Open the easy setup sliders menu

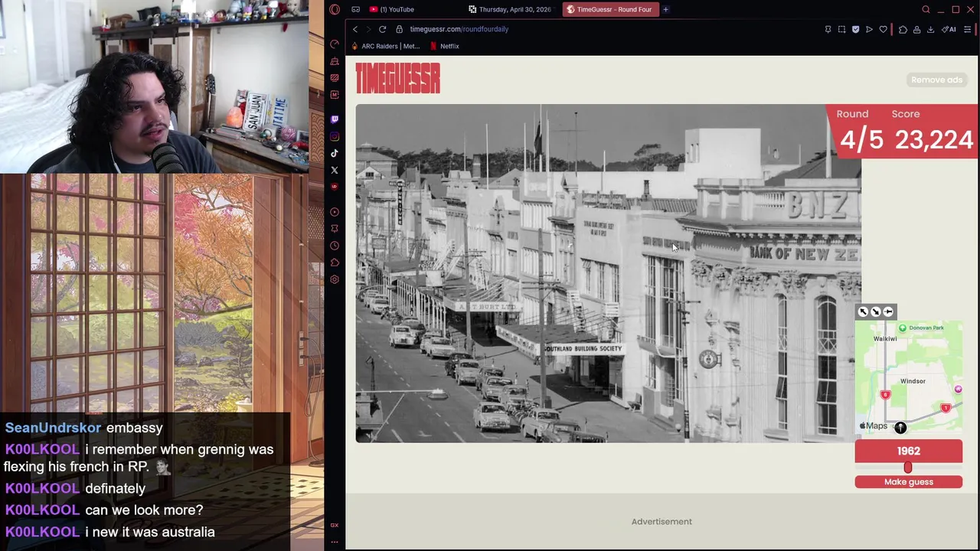click(x=968, y=29)
